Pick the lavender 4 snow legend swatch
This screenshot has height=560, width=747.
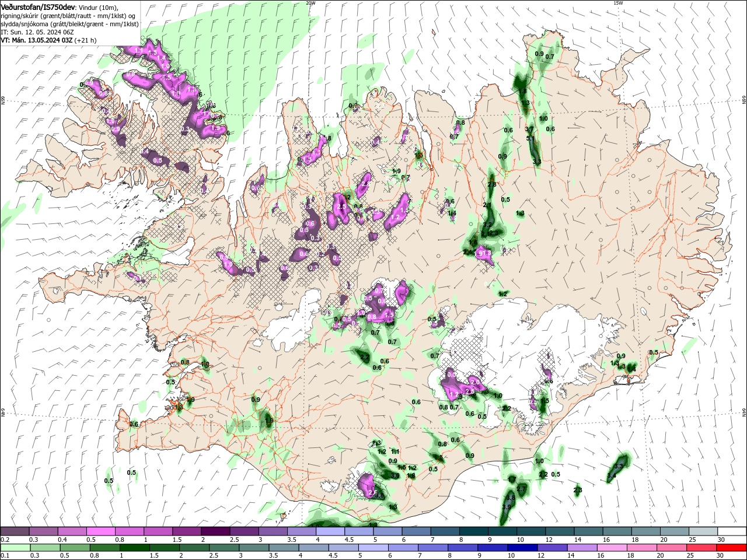pos(330,531)
